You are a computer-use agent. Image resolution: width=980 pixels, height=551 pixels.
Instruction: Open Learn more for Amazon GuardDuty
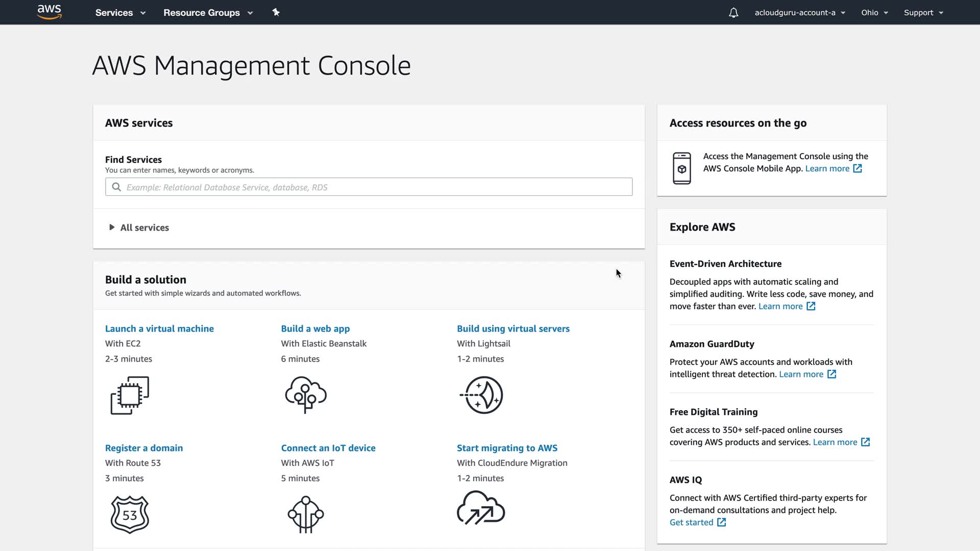801,374
